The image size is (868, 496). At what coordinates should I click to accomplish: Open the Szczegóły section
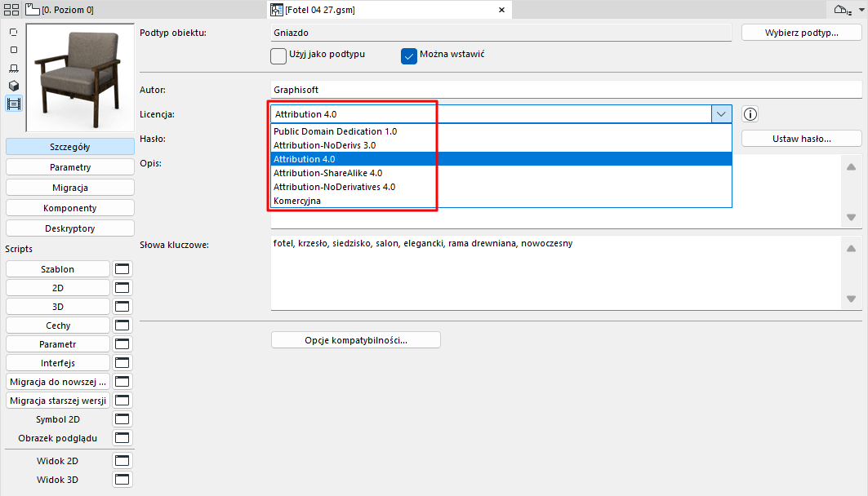click(69, 147)
